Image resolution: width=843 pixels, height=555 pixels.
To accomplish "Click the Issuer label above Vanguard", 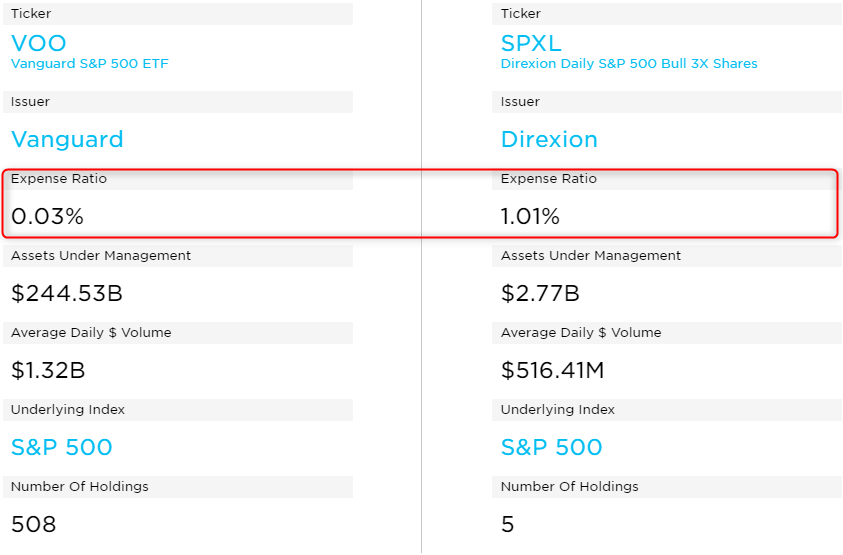I will [30, 102].
